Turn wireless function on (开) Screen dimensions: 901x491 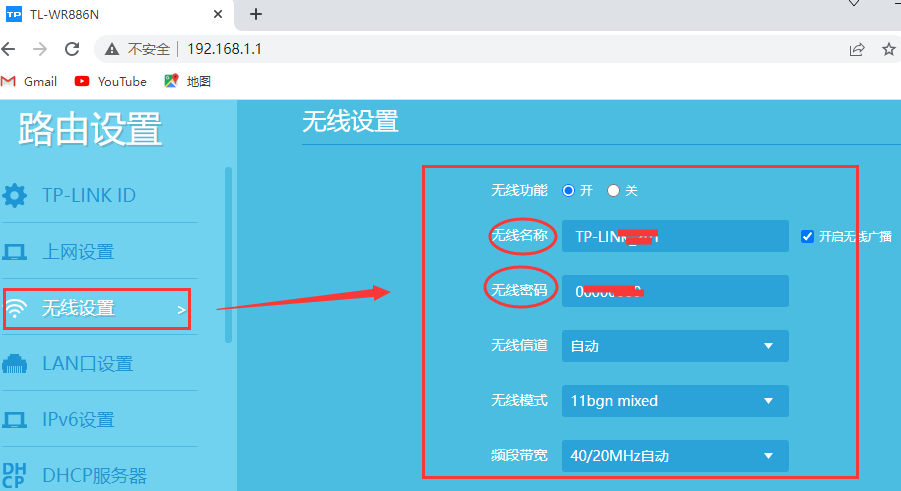coord(568,190)
